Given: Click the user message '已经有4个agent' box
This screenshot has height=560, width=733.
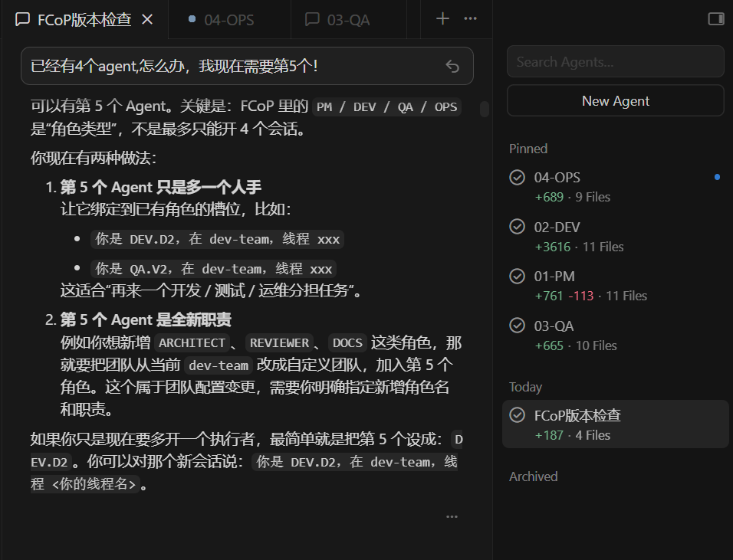Looking at the screenshot, I should pos(247,66).
